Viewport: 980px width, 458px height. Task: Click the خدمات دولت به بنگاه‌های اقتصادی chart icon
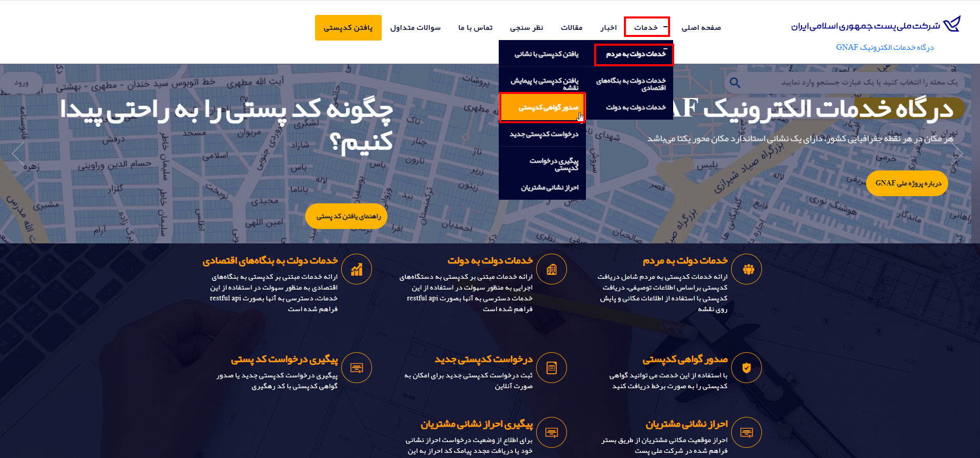pos(357,269)
